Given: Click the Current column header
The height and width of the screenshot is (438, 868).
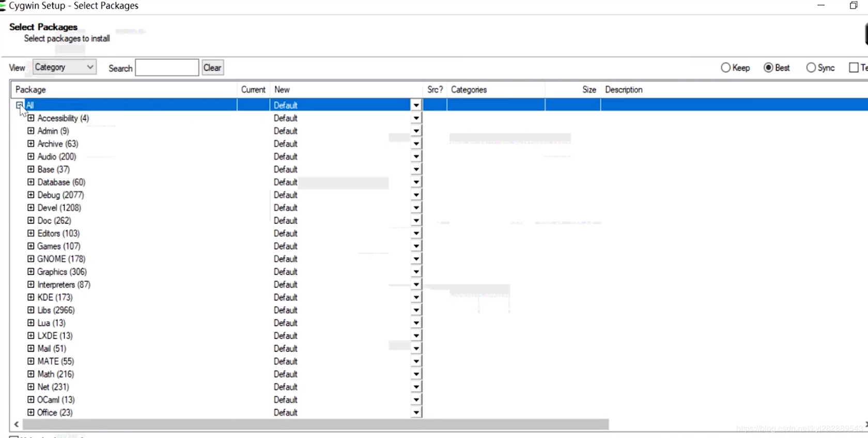Looking at the screenshot, I should click(253, 89).
